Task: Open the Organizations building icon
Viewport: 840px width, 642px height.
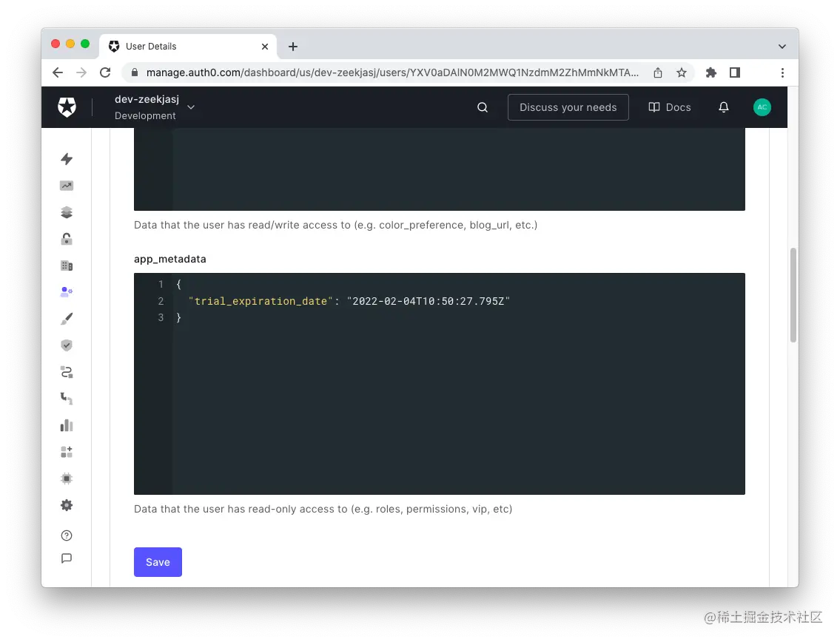Action: pyautogui.click(x=67, y=265)
